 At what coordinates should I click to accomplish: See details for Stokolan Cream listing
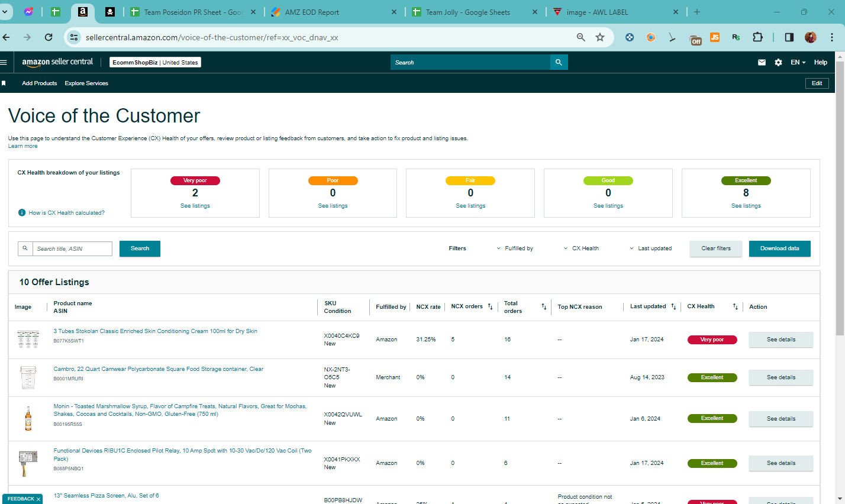pyautogui.click(x=781, y=340)
